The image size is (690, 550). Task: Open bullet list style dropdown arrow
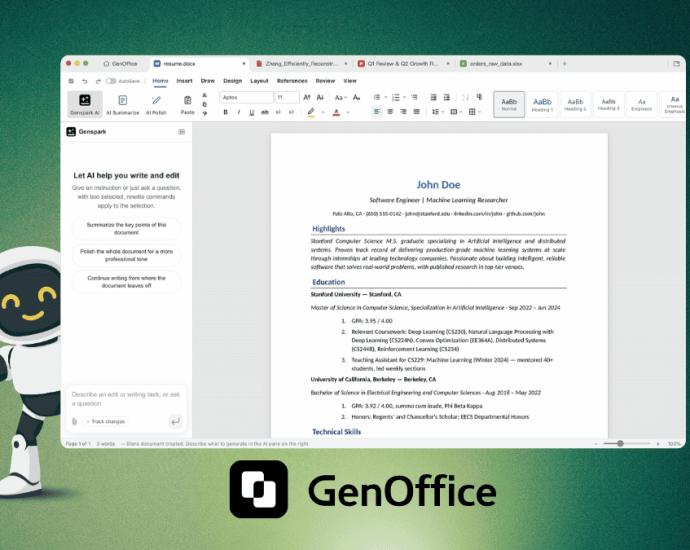pyautogui.click(x=385, y=97)
